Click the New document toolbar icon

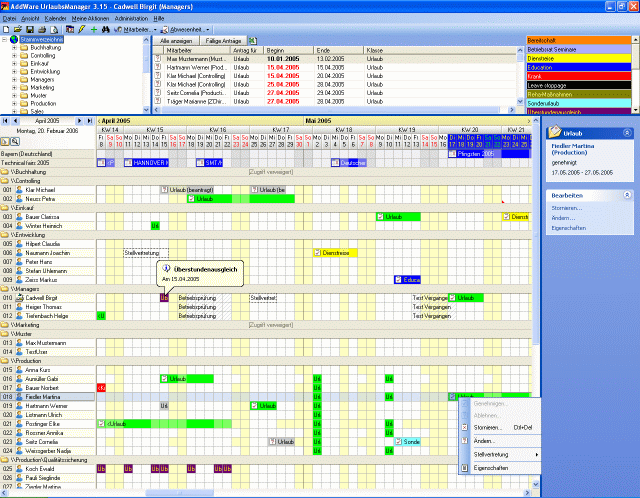click(6, 29)
